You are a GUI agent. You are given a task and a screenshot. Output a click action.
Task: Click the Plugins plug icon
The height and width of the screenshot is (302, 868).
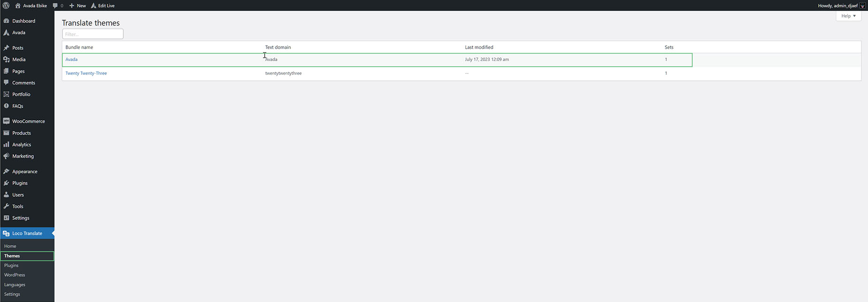(x=6, y=183)
